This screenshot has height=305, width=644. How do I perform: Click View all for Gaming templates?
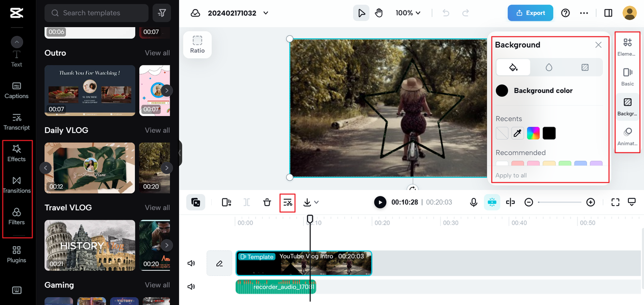tap(157, 285)
